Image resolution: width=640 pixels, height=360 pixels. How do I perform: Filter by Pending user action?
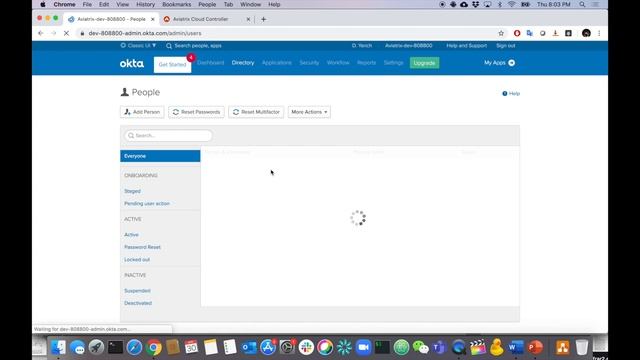[x=147, y=203]
